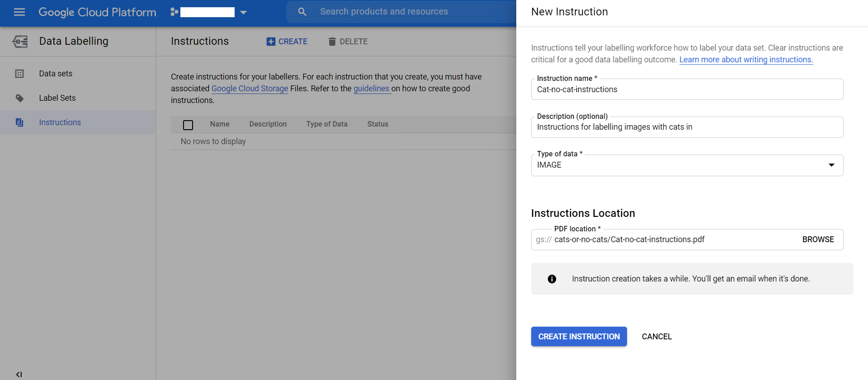868x380 pixels.
Task: Expand the Type of data dropdown
Action: pos(831,165)
